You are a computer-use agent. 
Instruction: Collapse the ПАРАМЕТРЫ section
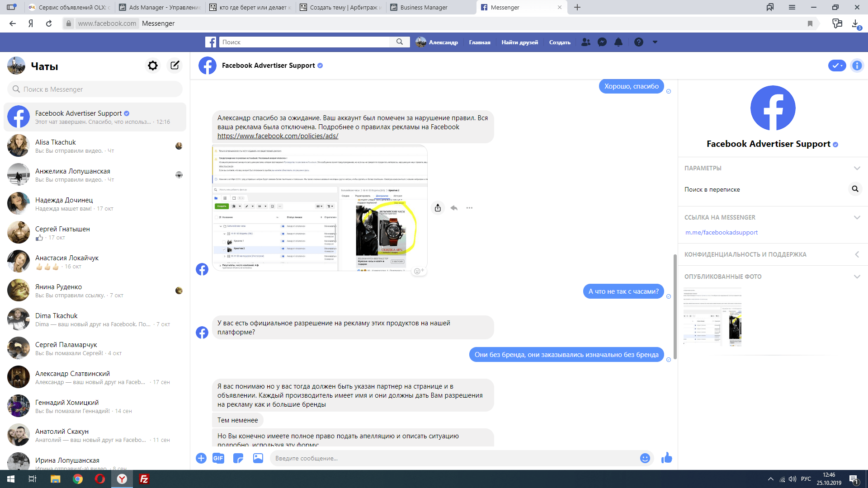[x=857, y=168]
